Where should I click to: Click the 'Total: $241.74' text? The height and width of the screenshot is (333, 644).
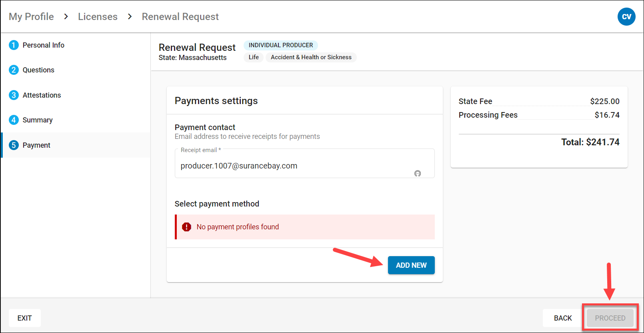pyautogui.click(x=590, y=142)
